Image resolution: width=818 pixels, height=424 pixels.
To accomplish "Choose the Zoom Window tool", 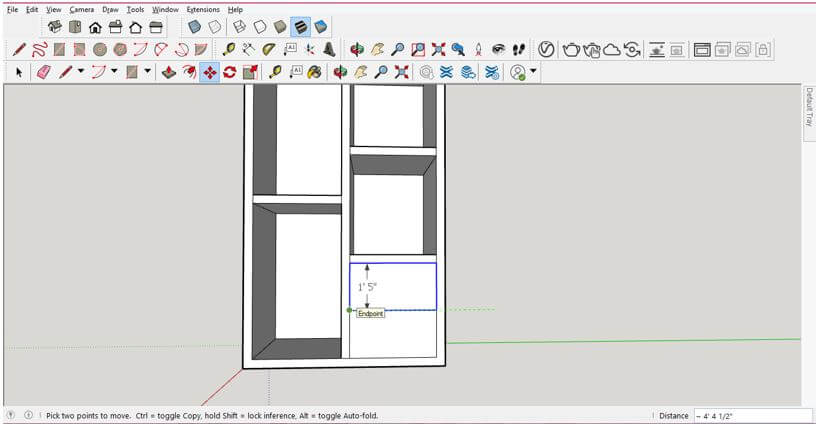I will click(x=418, y=50).
